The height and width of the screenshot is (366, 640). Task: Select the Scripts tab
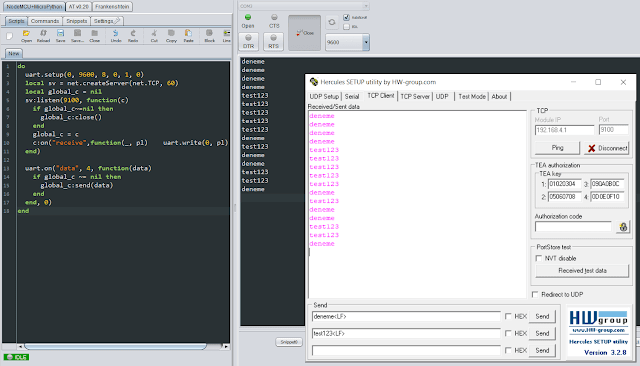(x=16, y=21)
